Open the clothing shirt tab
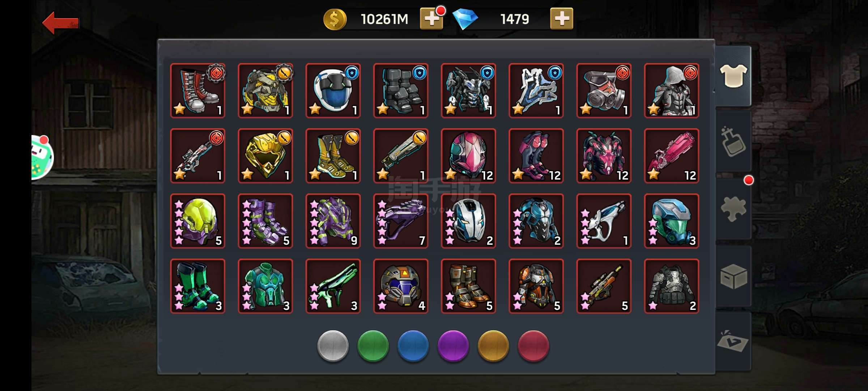 point(733,76)
